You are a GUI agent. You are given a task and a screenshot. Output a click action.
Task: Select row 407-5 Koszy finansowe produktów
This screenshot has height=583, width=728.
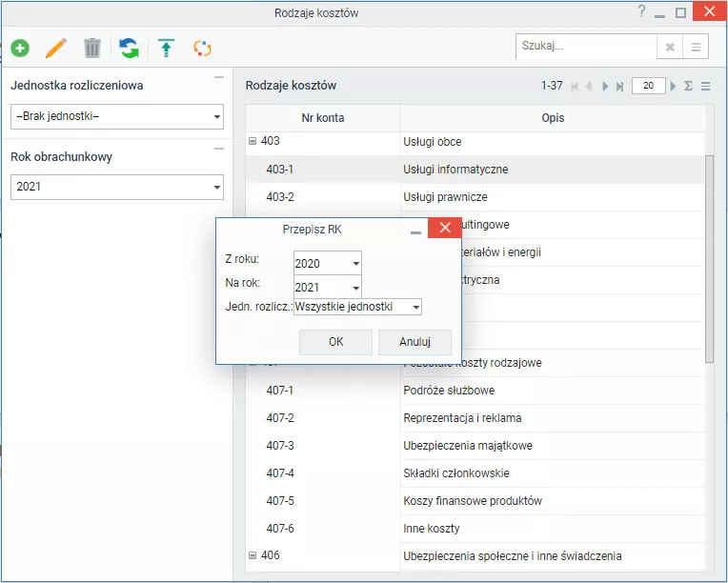coord(475,501)
